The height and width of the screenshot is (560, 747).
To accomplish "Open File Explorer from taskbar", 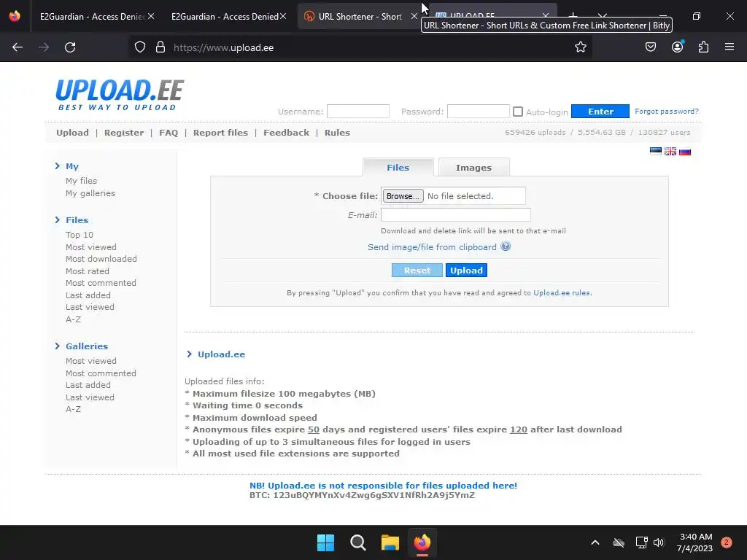I will point(390,542).
